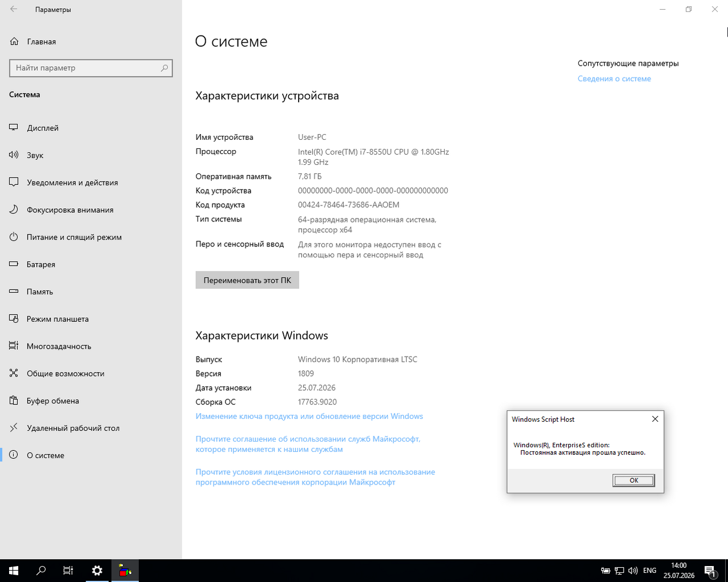The width and height of the screenshot is (728, 582).
Task: Click the Settings gear taskbar icon
Action: coord(97,571)
